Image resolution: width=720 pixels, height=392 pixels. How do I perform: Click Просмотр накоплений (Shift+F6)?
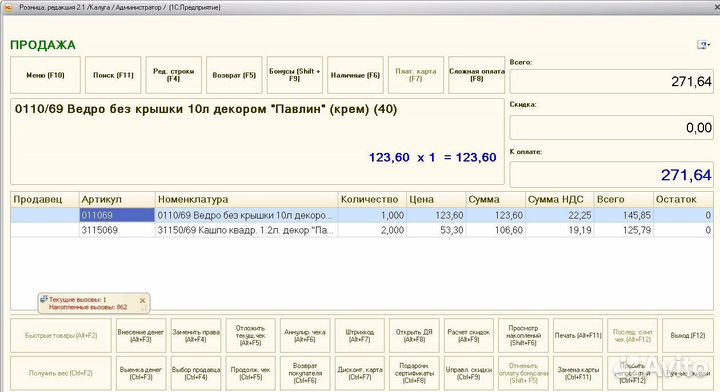(523, 336)
